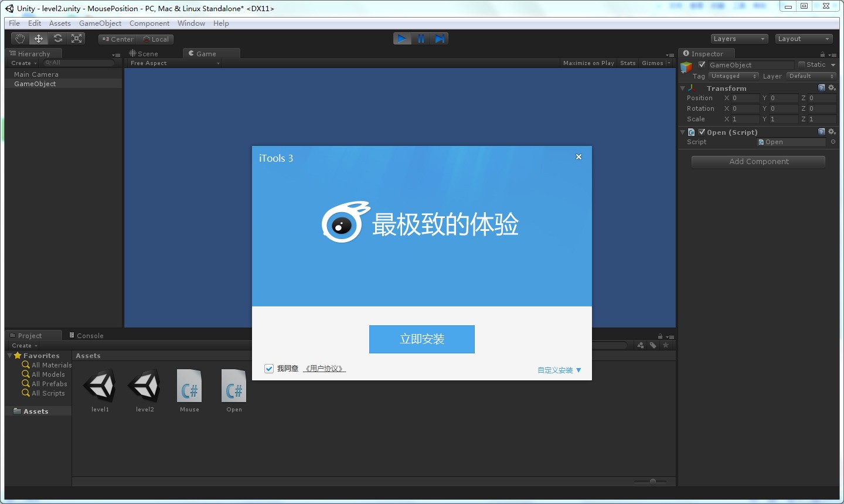844x504 pixels.
Task: Click the 立即安装 install button
Action: (x=421, y=339)
